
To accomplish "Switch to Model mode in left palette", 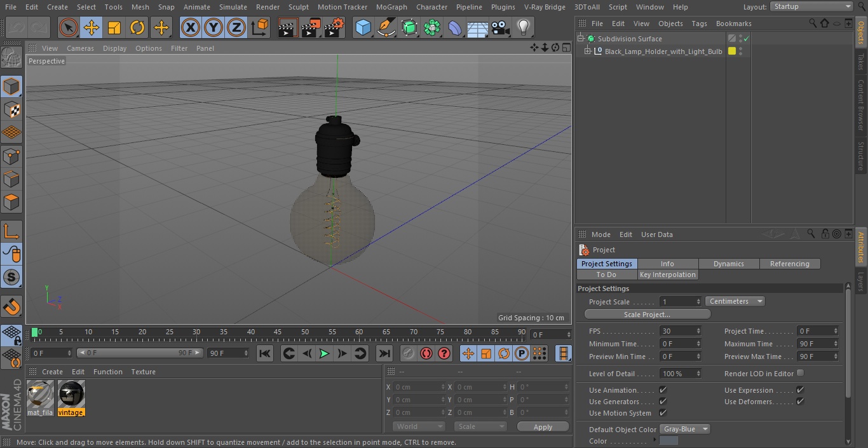I will pos(11,86).
